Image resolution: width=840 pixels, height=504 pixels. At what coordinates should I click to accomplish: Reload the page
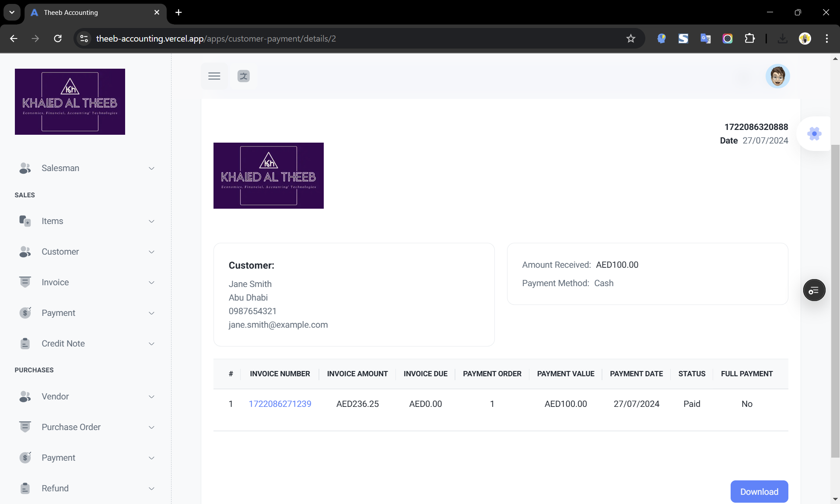pos(58,38)
